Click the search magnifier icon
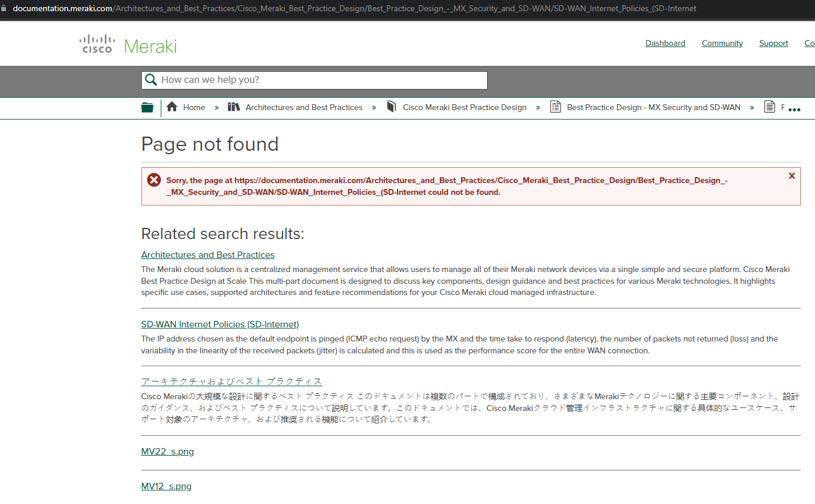Viewport: 815px width, 504px height. (151, 79)
